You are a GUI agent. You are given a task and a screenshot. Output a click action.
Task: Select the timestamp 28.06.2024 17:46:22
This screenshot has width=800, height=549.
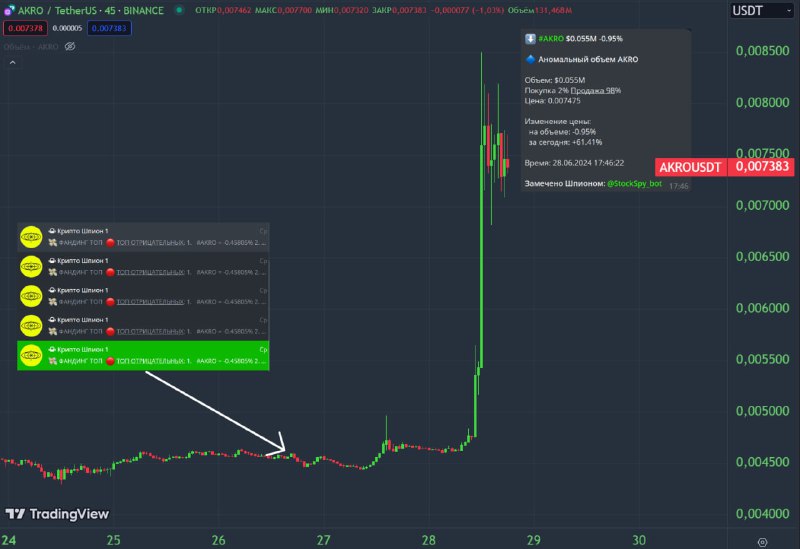pyautogui.click(x=588, y=163)
